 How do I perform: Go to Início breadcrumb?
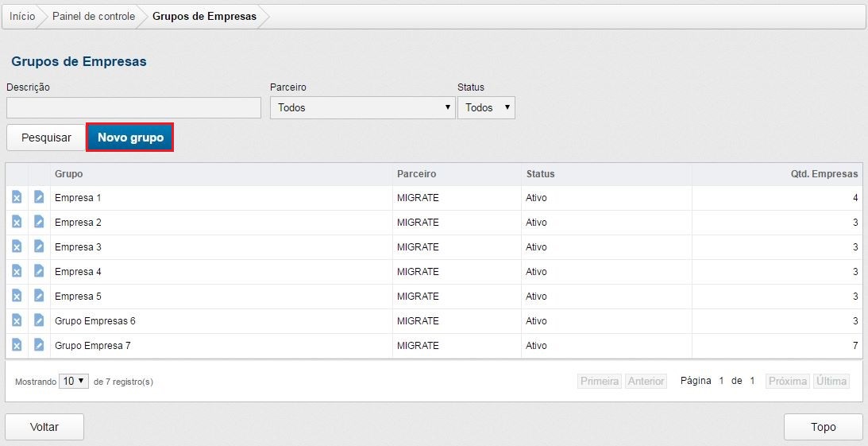[x=22, y=16]
